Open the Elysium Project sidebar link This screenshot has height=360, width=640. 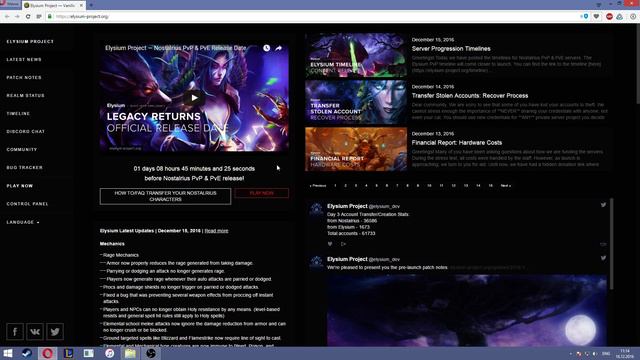pos(30,42)
